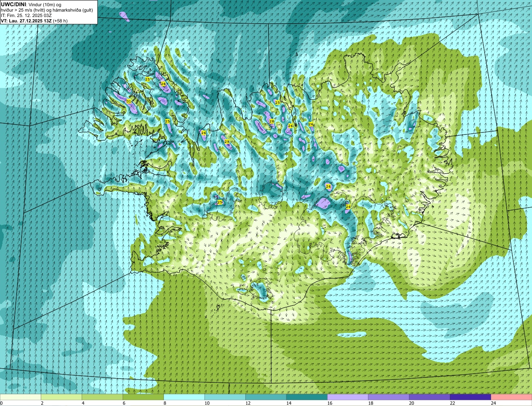Click the pink legend swatch above 24 m/s
Screen dimensions: 532x406
[512, 397]
